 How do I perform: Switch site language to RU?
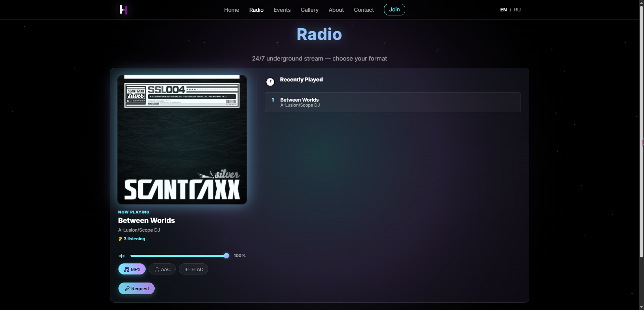tap(517, 10)
